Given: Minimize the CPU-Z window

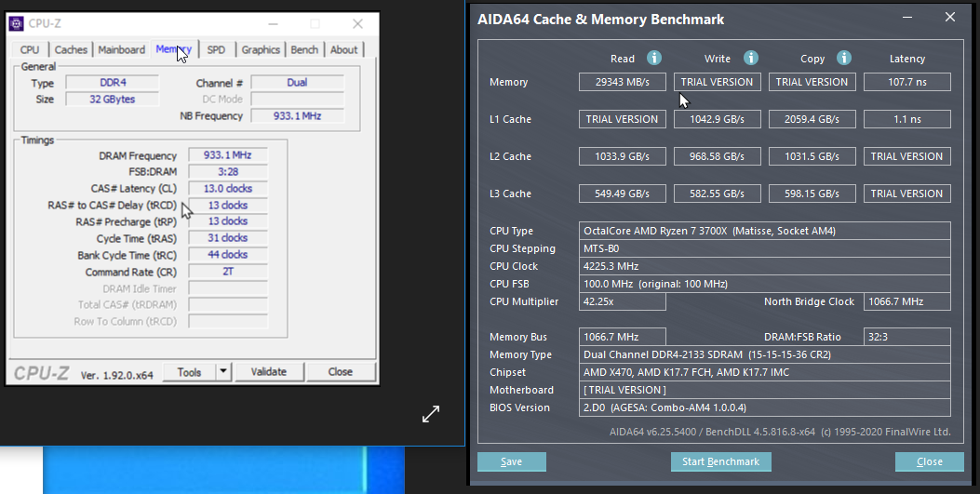Looking at the screenshot, I should [273, 24].
